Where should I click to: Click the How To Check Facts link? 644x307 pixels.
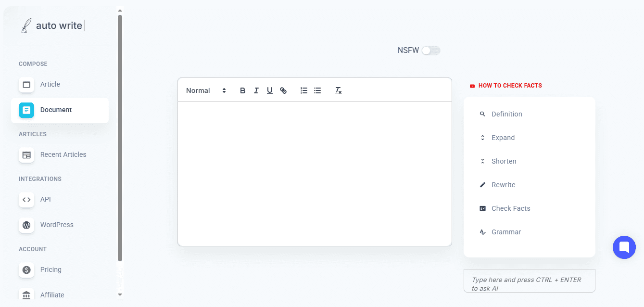tap(509, 86)
